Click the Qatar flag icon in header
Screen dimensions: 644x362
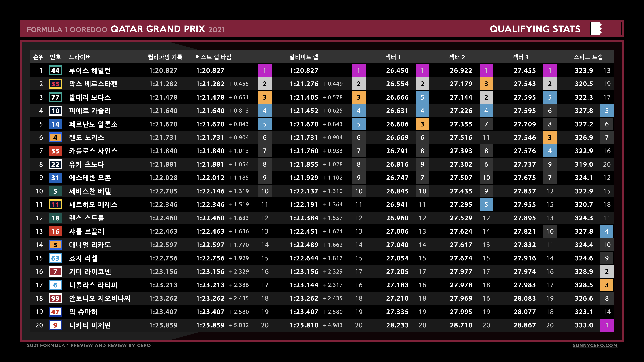[605, 28]
